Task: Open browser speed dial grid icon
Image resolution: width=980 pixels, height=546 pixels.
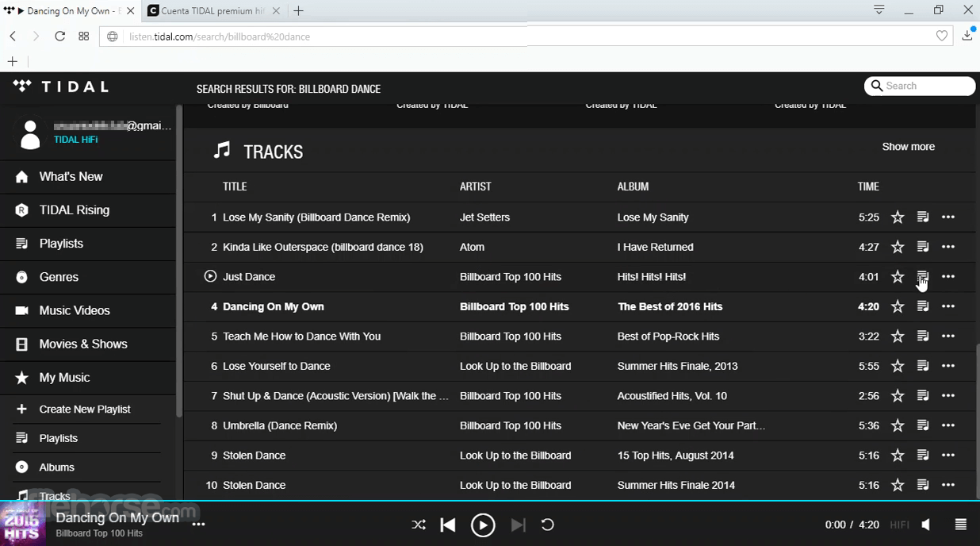Action: pos(84,37)
